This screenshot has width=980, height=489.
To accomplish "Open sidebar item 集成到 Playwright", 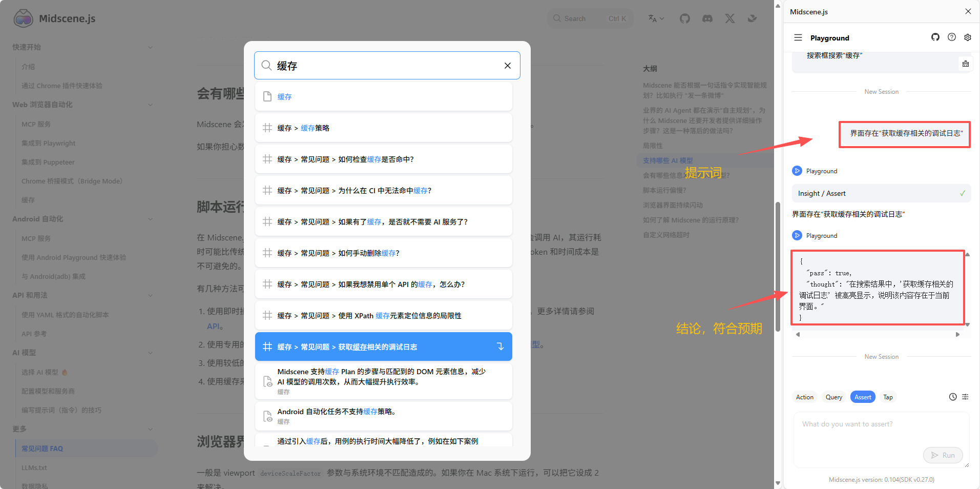I will tap(48, 143).
